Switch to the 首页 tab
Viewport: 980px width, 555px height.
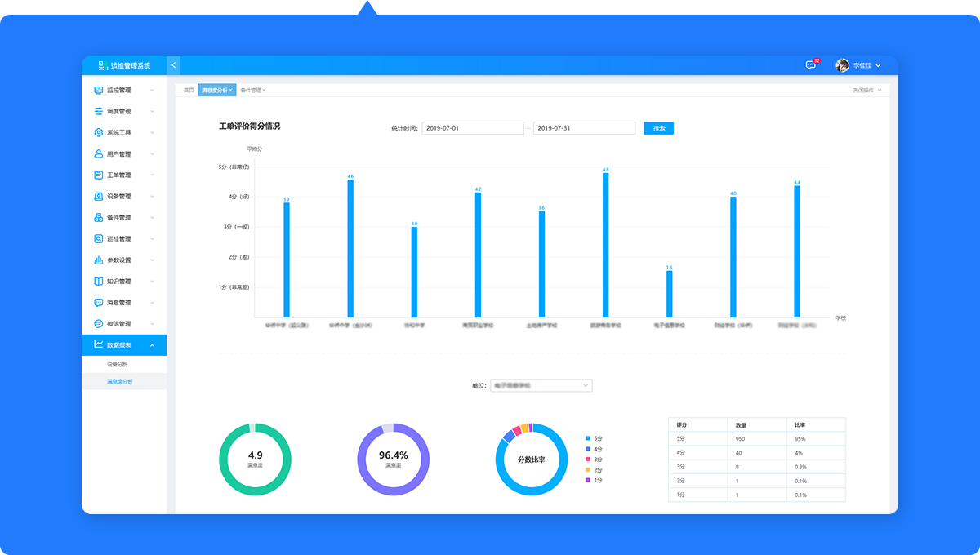click(x=189, y=90)
